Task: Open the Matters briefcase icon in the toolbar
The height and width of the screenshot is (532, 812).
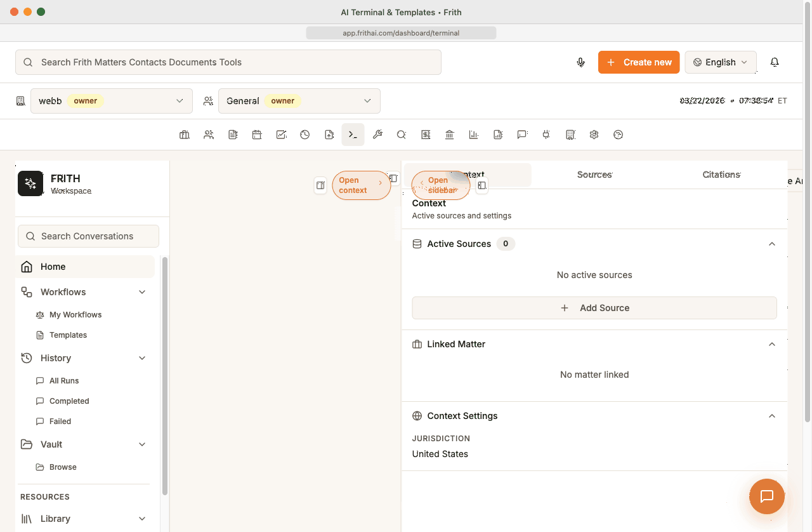Action: point(184,134)
